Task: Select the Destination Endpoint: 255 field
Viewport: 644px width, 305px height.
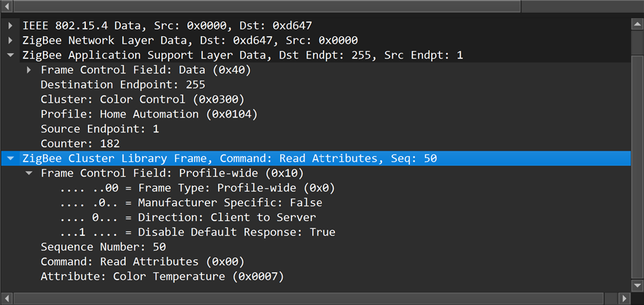Action: pyautogui.click(x=123, y=85)
